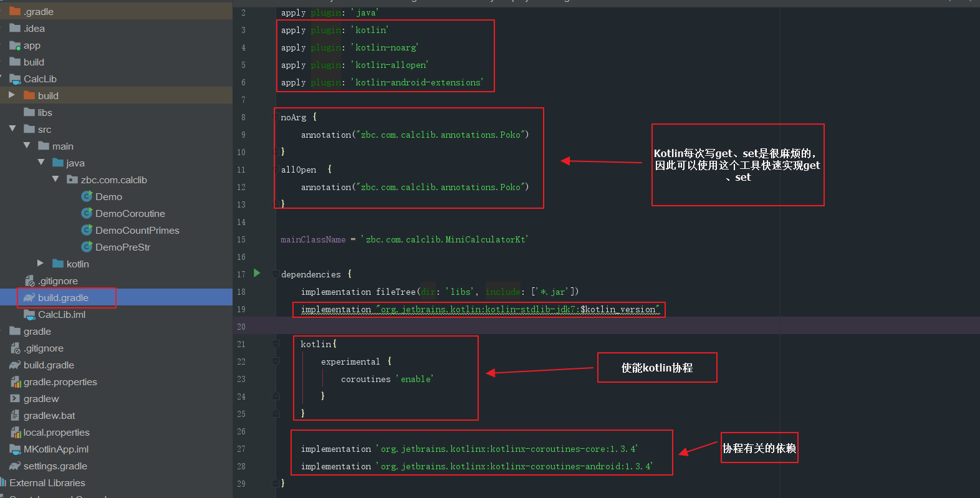Click the DemoPreStr class icon
Screen dimensions: 980x498
click(x=87, y=247)
